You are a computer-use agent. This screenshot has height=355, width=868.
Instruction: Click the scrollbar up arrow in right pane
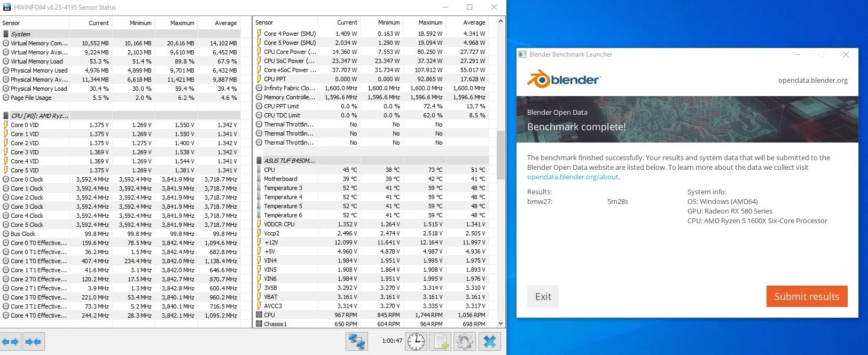pos(501,21)
